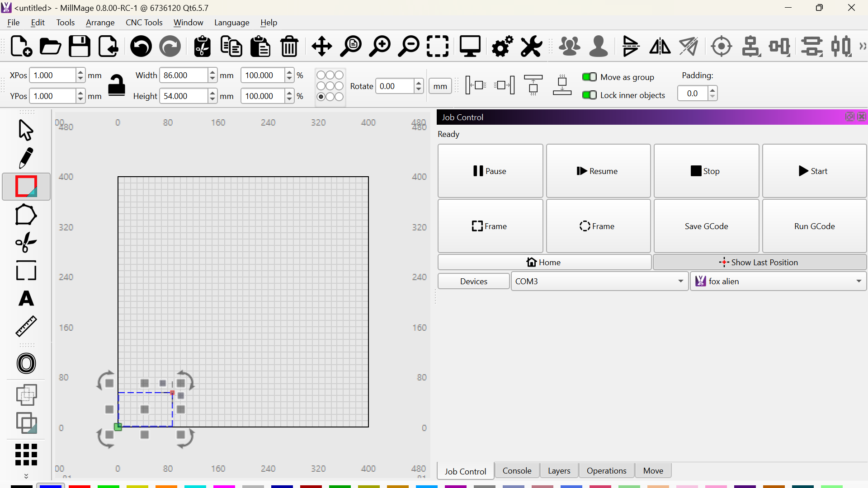Viewport: 868px width, 488px height.
Task: Expand the toolbar overflow chevron
Action: click(863, 46)
